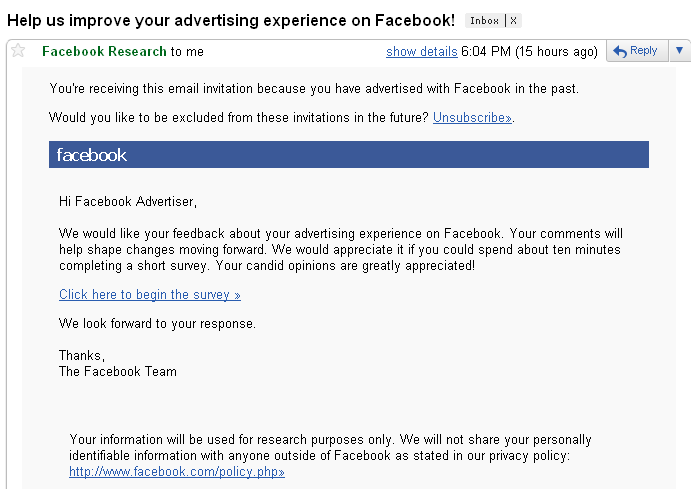Click the Inbox label tag
This screenshot has height=489, width=691.
[484, 21]
